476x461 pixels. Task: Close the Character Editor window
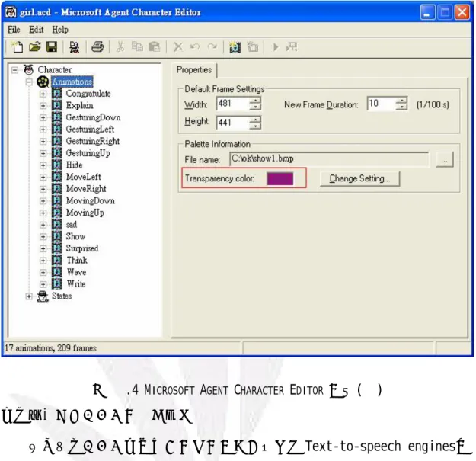pyautogui.click(x=462, y=12)
